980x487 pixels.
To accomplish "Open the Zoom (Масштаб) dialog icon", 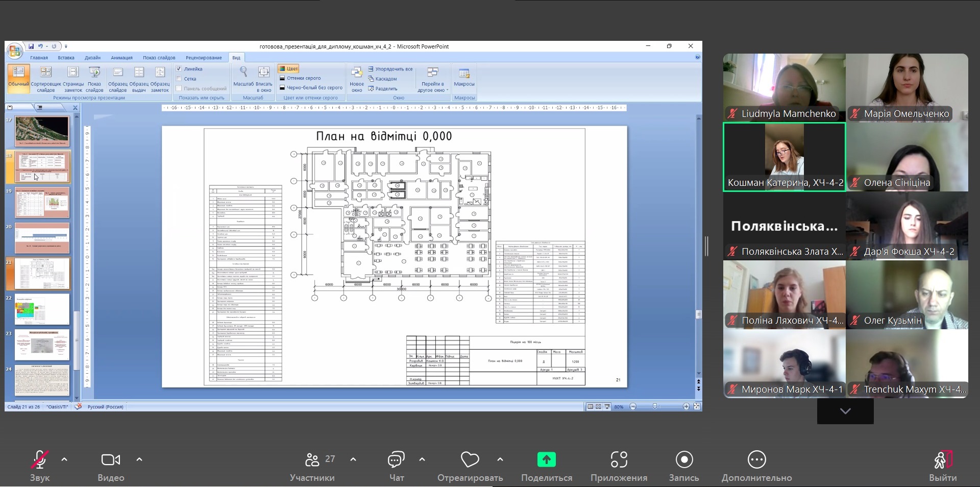I will [243, 76].
